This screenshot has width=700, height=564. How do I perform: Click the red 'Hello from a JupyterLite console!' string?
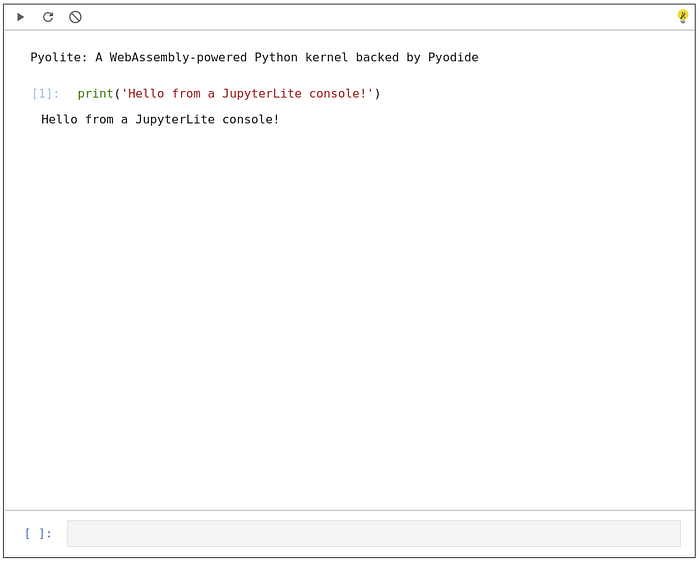247,94
